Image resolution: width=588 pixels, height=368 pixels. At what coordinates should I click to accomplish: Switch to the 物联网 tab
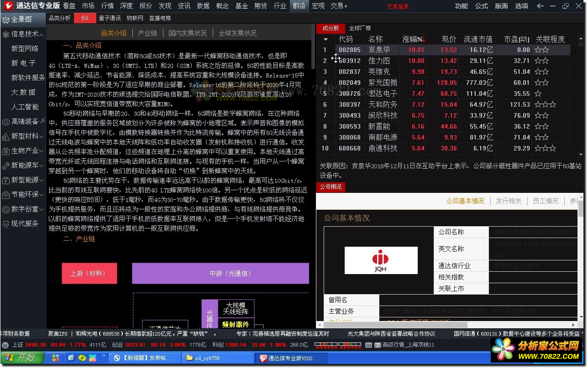(x=135, y=18)
